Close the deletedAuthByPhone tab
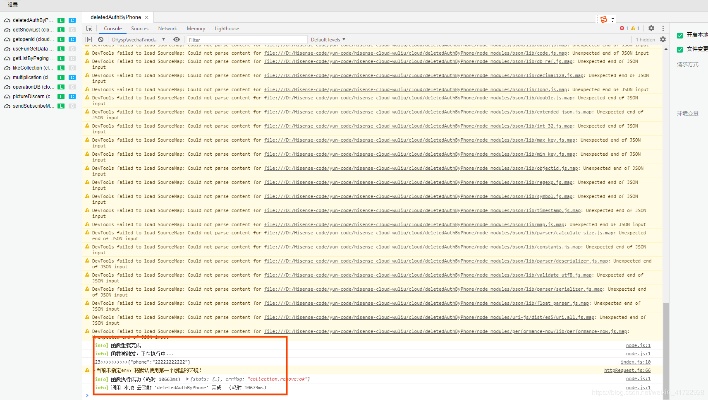Screen dimensions: 708x400 click(x=146, y=17)
